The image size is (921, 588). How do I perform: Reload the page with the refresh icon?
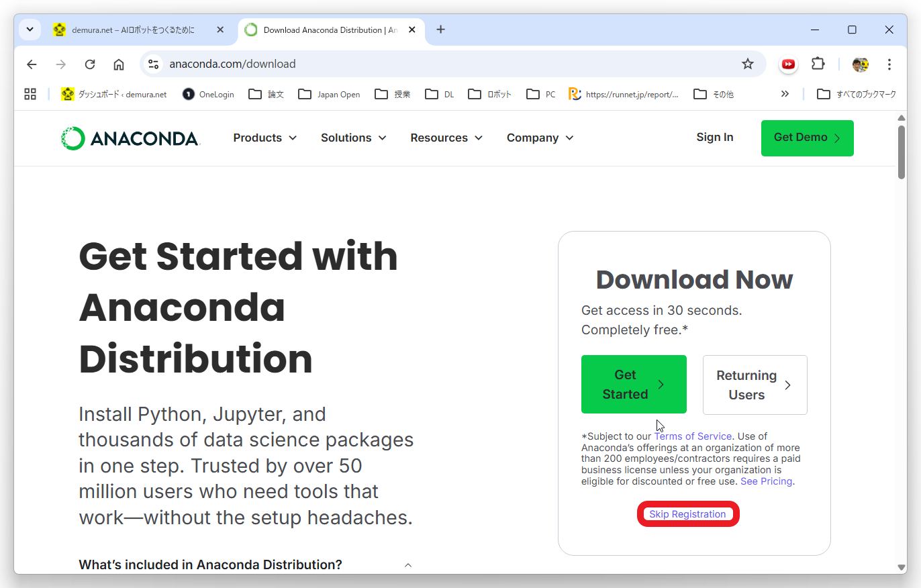(x=89, y=64)
